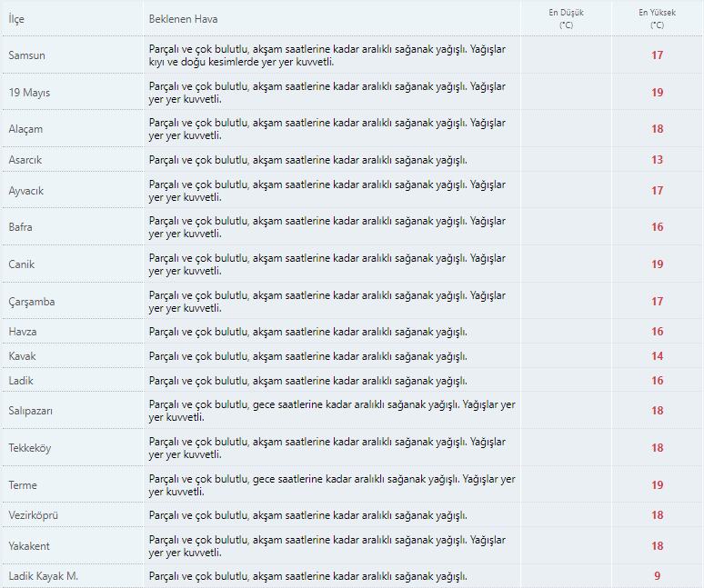Select the Asarcık district name
This screenshot has width=704, height=588.
[x=25, y=160]
